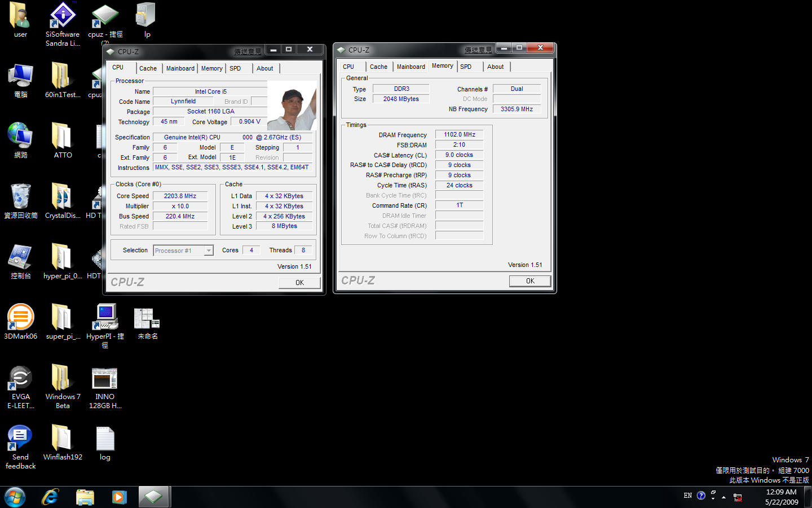Open the Network (網路) desktop icon
The height and width of the screenshot is (508, 812).
point(21,141)
